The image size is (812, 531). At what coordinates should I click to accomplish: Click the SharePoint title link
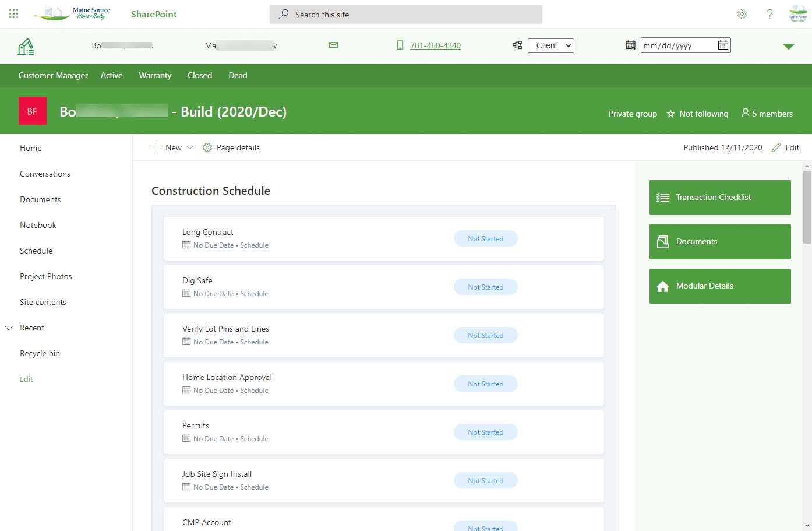[x=154, y=14]
